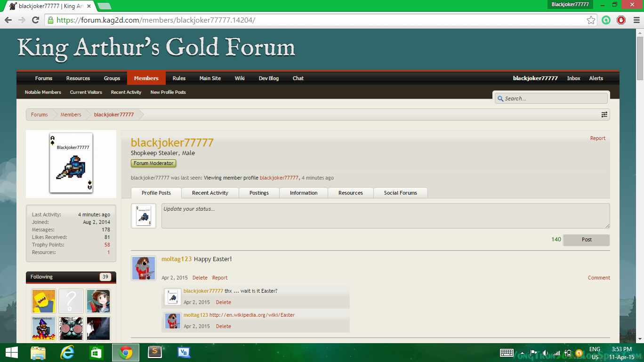Viewport: 644px width, 362px height.
Task: Click the page vertical scrollbar thumb
Action: [x=640, y=59]
